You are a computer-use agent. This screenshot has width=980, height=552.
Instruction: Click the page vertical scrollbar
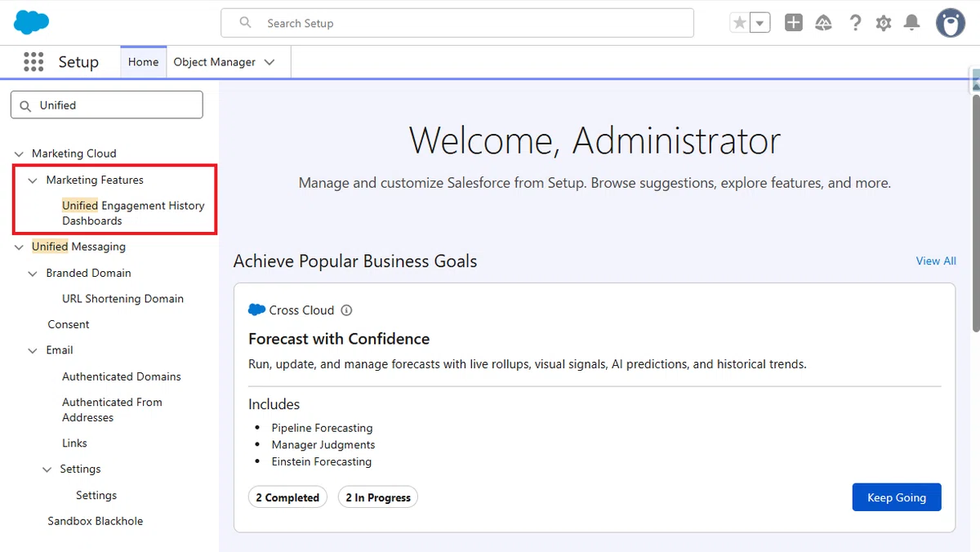[x=975, y=212]
